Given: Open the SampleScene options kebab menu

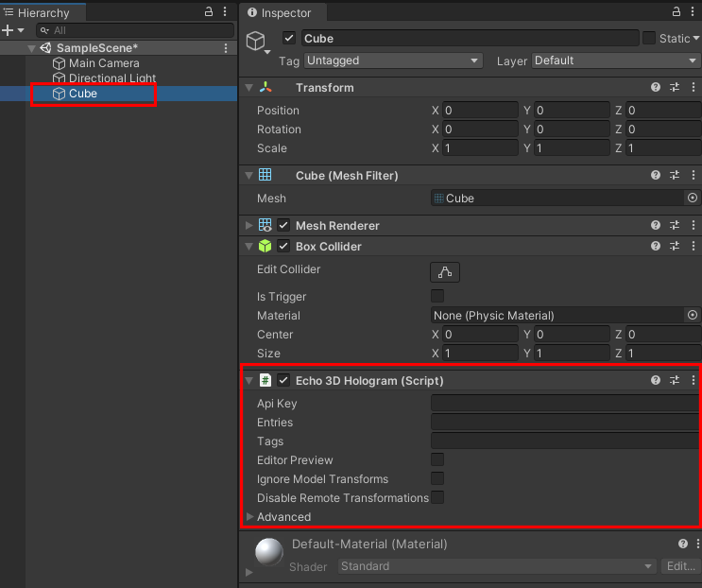Looking at the screenshot, I should pos(226,48).
